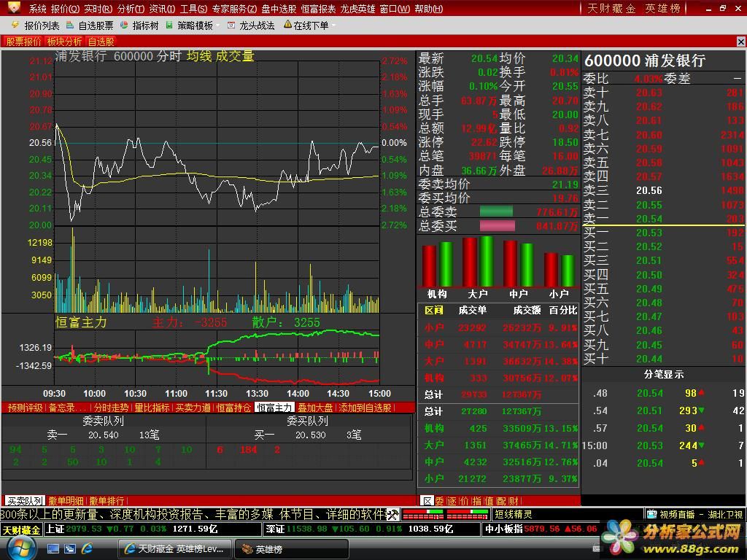The image size is (747, 560).
Task: Click the 中小板指 index status entry
Action: coord(541,529)
